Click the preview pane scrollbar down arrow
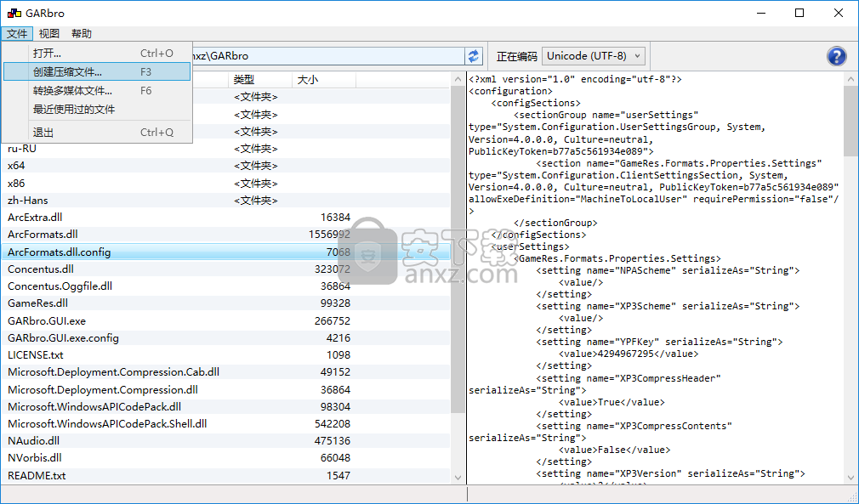The image size is (859, 504). 850,478
